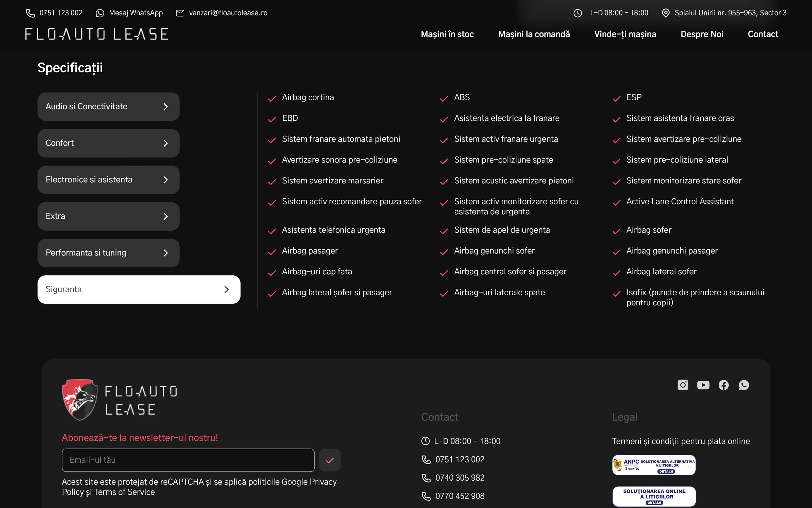Click header phone number 0751 123 002
Image resolution: width=812 pixels, height=508 pixels.
[61, 13]
